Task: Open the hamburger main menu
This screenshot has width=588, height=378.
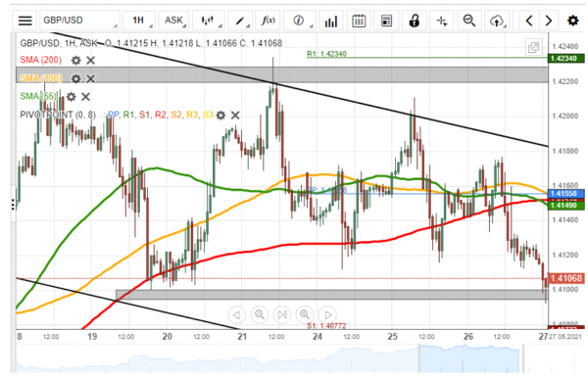Action: [24, 21]
